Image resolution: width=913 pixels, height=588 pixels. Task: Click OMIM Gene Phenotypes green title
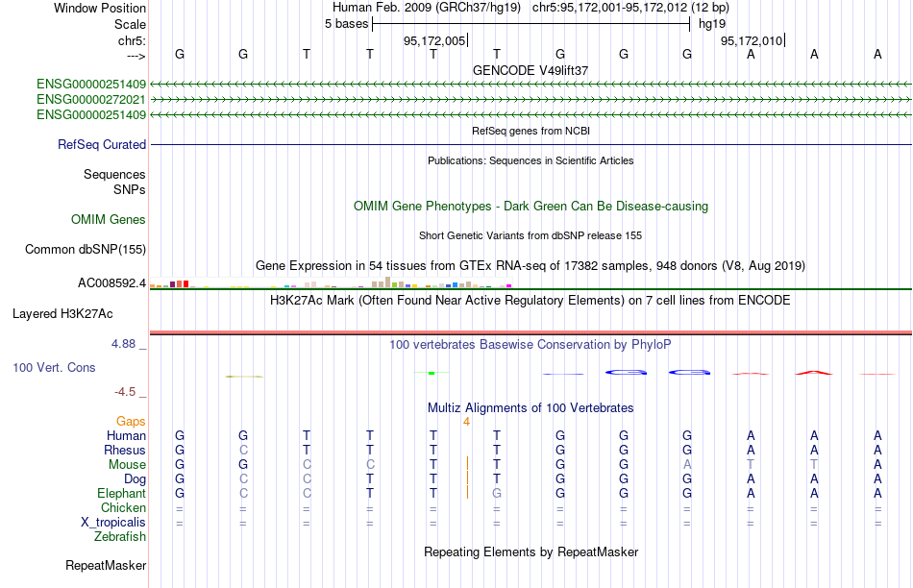pyautogui.click(x=531, y=207)
